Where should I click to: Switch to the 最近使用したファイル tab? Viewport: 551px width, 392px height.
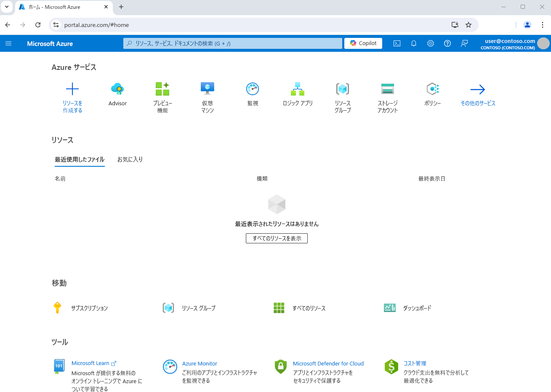80,160
